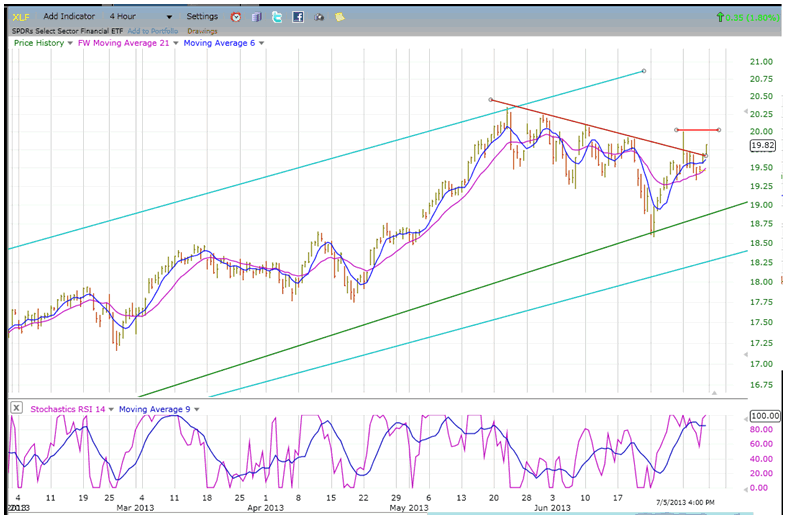Viewport: 786px width, 522px height.
Task: Open the Add Indicator menu
Action: [70, 17]
